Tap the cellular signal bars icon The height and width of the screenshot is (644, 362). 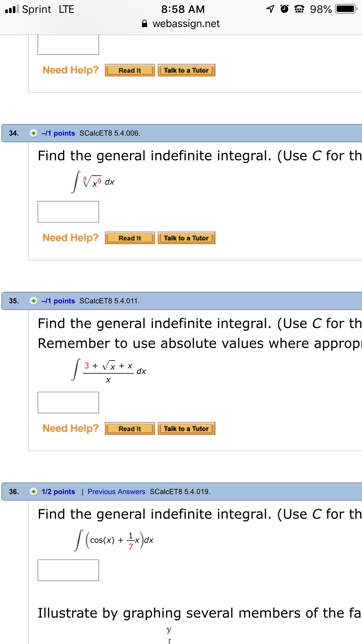coord(12,9)
